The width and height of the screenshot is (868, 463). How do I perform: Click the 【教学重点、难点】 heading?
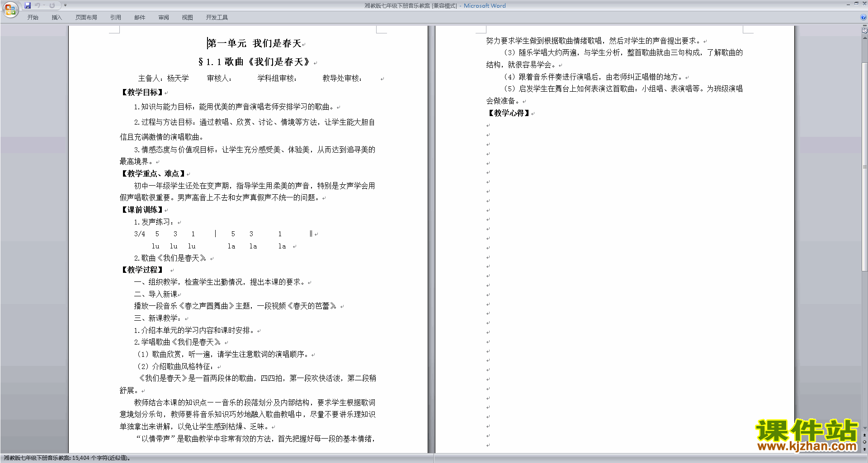[x=154, y=173]
